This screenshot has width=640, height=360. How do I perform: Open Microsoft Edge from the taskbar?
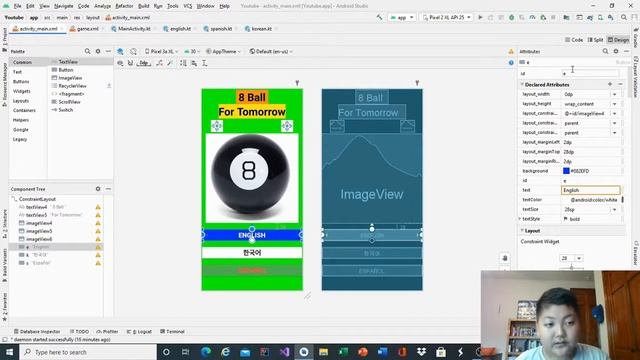tap(206, 352)
